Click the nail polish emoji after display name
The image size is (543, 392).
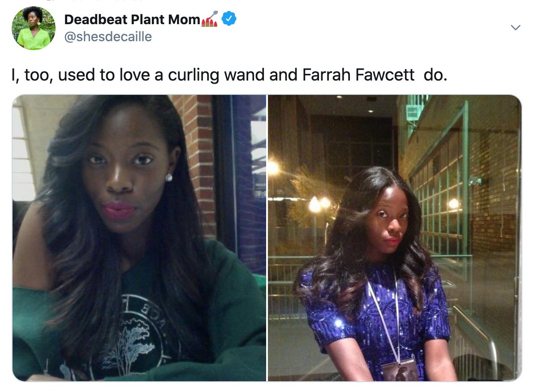click(x=210, y=19)
